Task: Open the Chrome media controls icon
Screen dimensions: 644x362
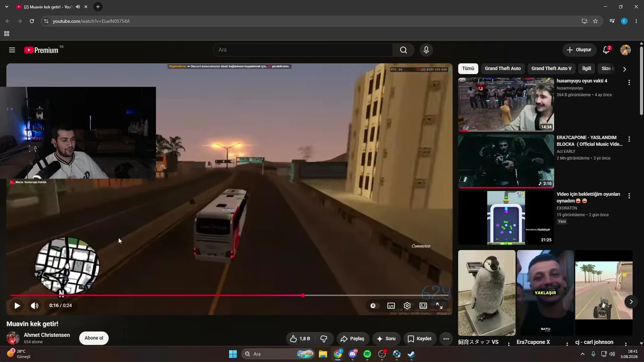Action: click(612, 21)
